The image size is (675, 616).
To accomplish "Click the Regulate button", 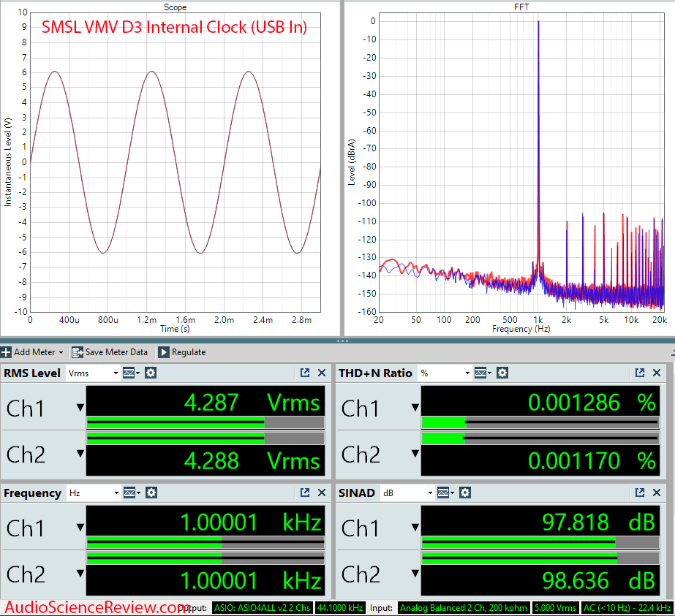I will (x=182, y=352).
